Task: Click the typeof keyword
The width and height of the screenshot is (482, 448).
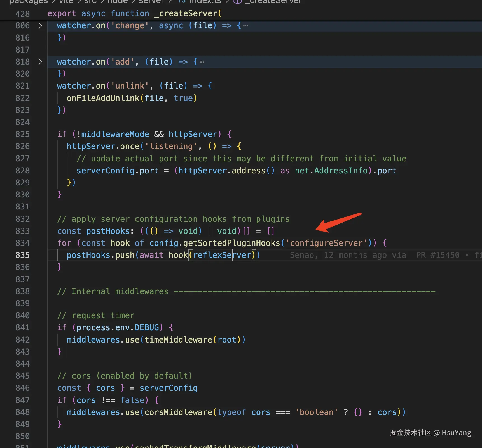Action: (231, 412)
